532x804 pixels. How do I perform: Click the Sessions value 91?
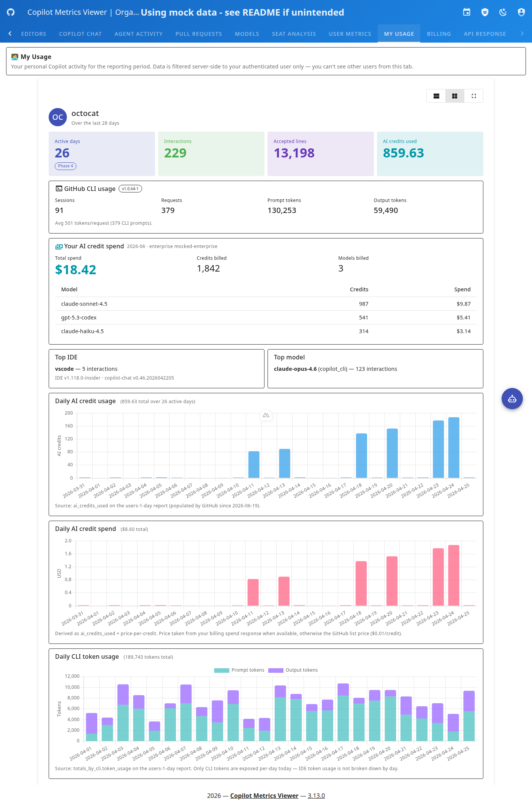click(59, 210)
